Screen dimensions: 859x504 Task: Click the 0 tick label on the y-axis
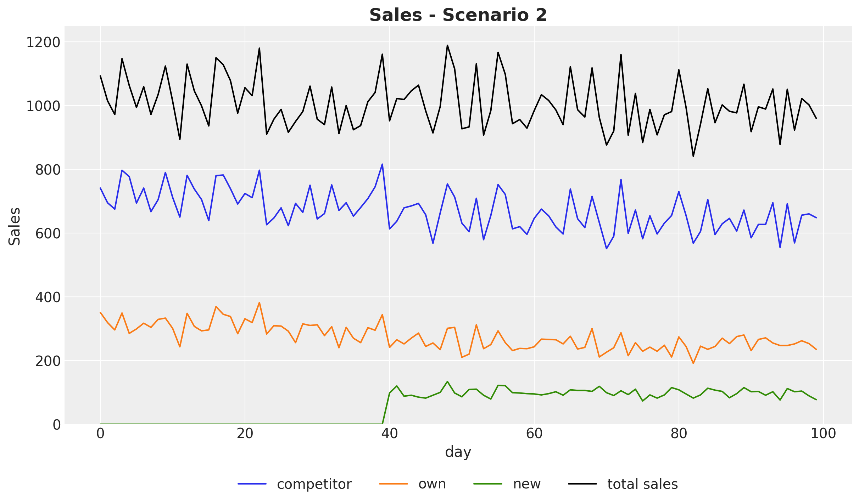[x=57, y=425]
